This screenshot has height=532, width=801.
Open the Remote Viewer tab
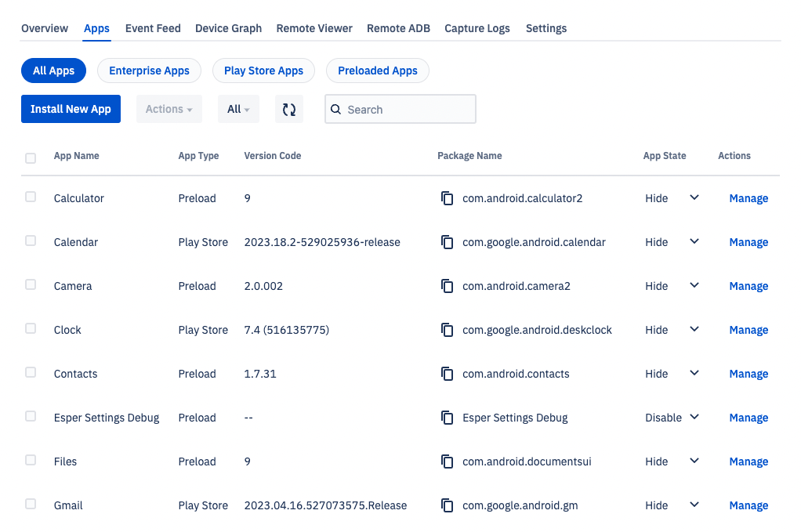pos(314,28)
